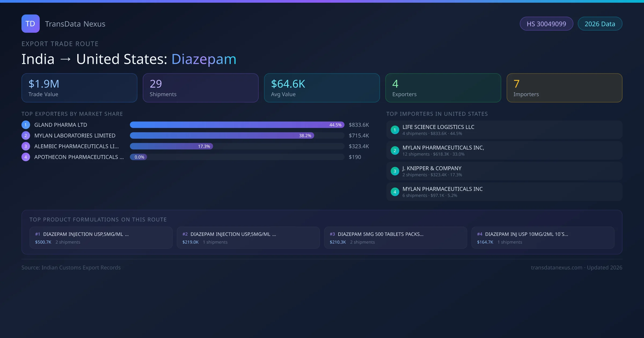Screen dimensions: 644x338
Task: Select the number icon for APOTHECON PHARMACEUTICALS
Action: click(25, 157)
